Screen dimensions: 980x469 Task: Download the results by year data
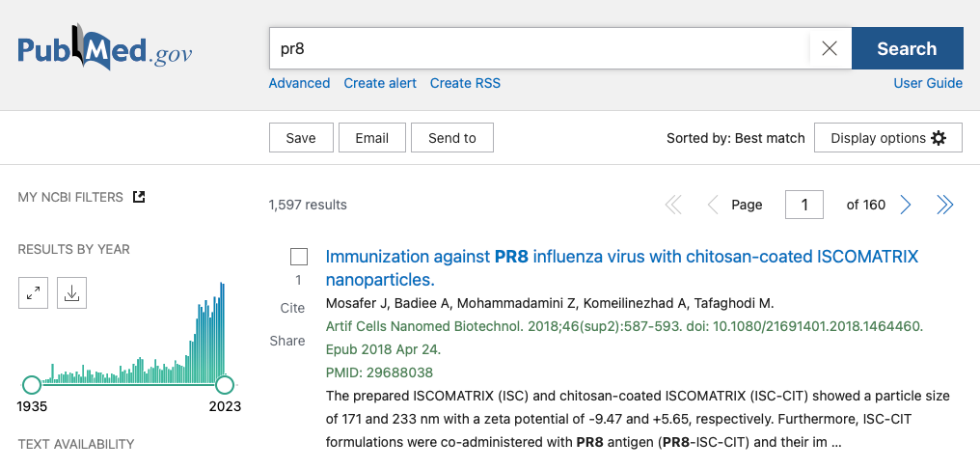point(72,292)
